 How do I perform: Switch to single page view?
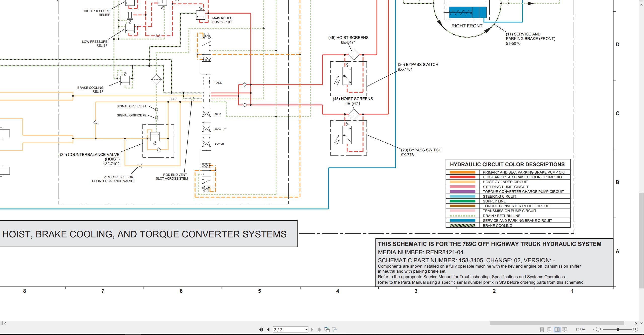click(542, 329)
